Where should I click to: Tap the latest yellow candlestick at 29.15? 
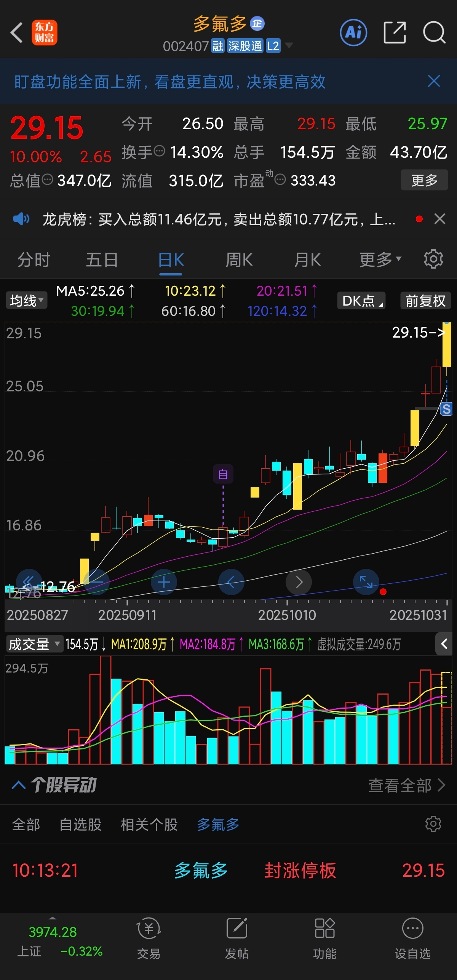tap(447, 344)
